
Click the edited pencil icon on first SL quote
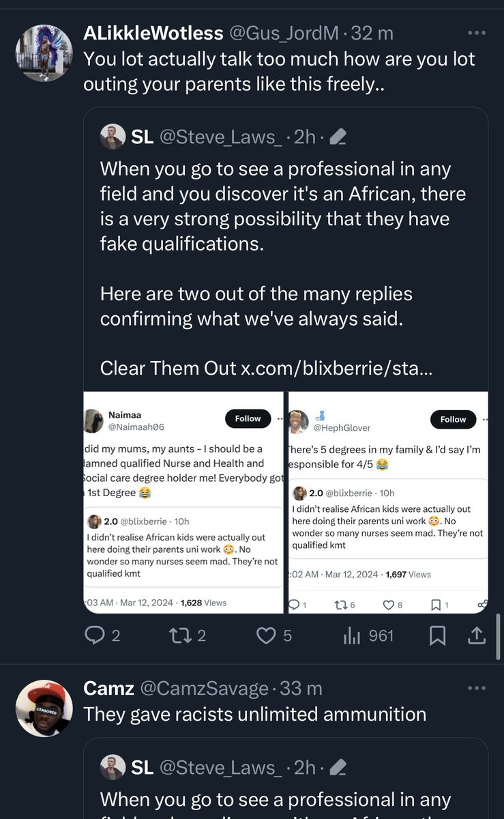tap(338, 138)
